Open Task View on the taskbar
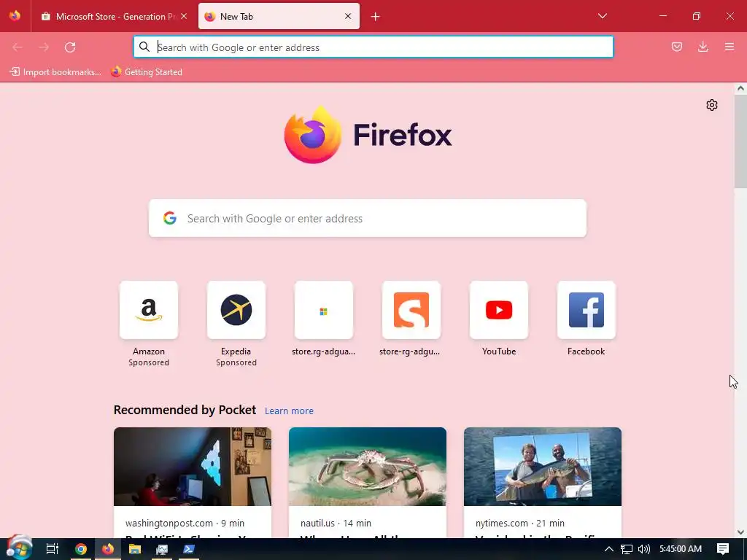This screenshot has width=747, height=560. [52, 549]
